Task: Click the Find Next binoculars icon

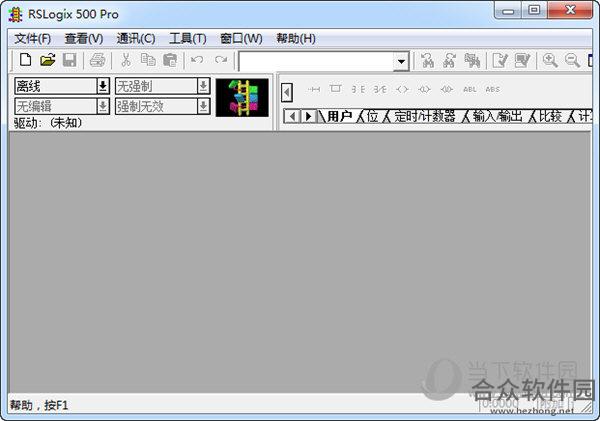Action: point(449,60)
